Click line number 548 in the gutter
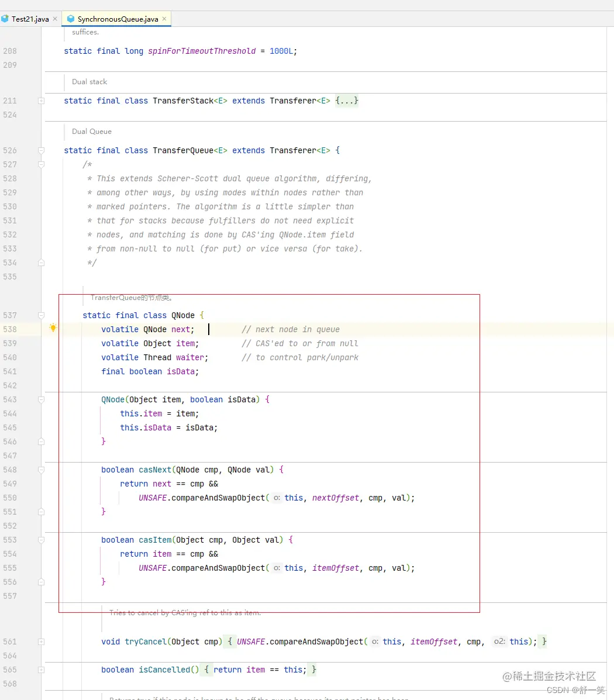614x700 pixels. 10,470
